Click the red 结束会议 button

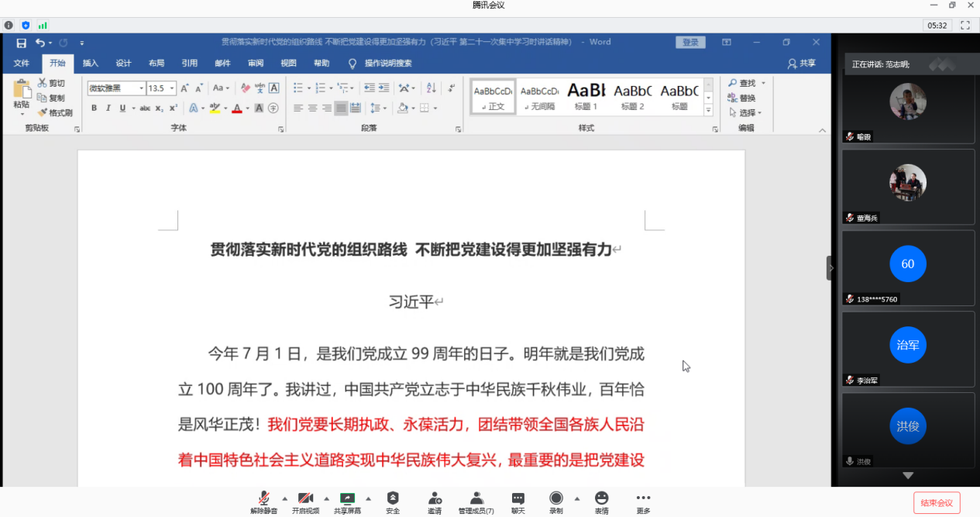click(x=937, y=502)
